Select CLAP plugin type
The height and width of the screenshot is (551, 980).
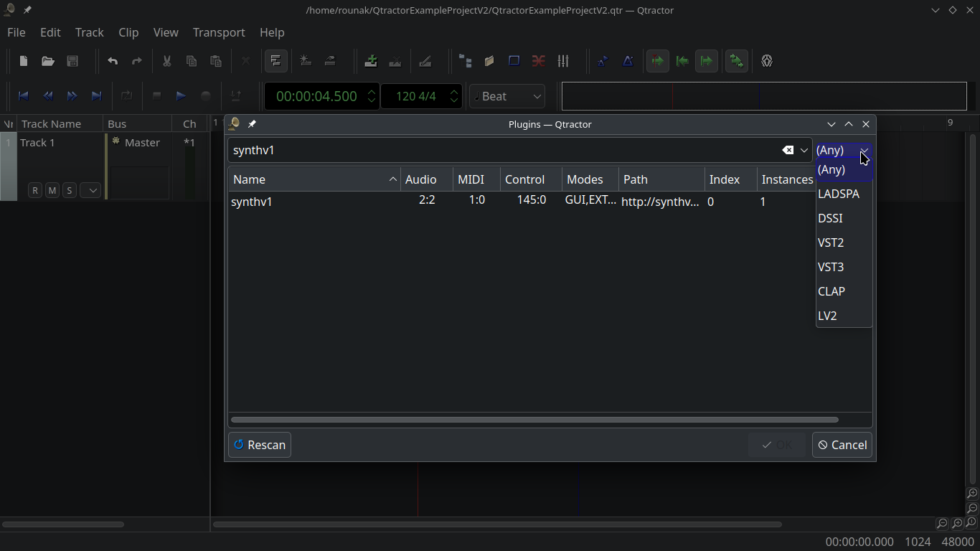pos(844,291)
